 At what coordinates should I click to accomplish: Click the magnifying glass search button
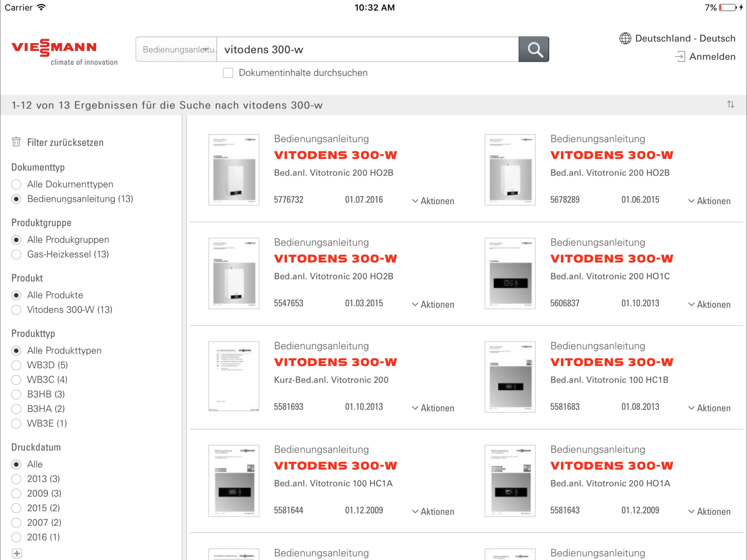(x=533, y=49)
